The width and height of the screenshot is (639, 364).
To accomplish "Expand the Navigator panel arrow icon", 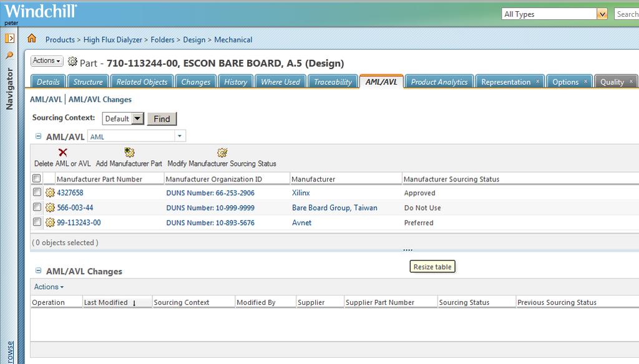I will [x=10, y=38].
